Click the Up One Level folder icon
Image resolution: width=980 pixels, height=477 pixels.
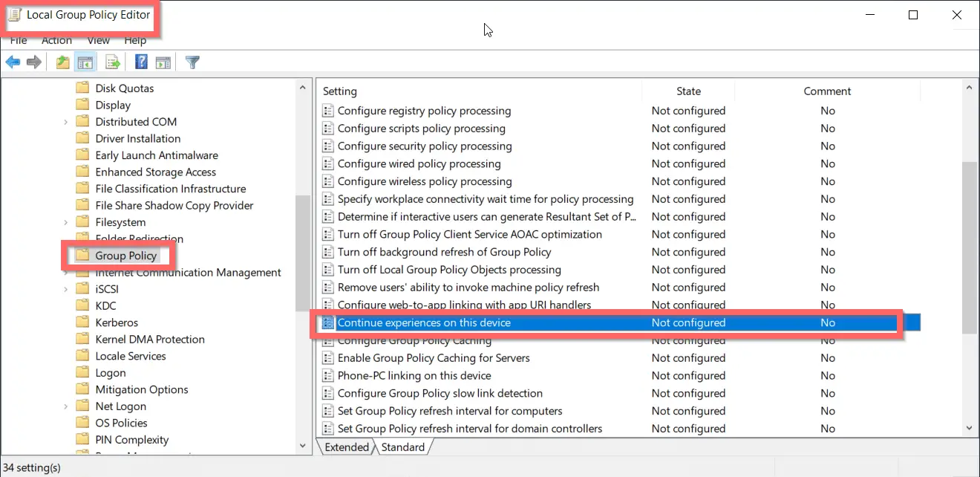(x=63, y=62)
